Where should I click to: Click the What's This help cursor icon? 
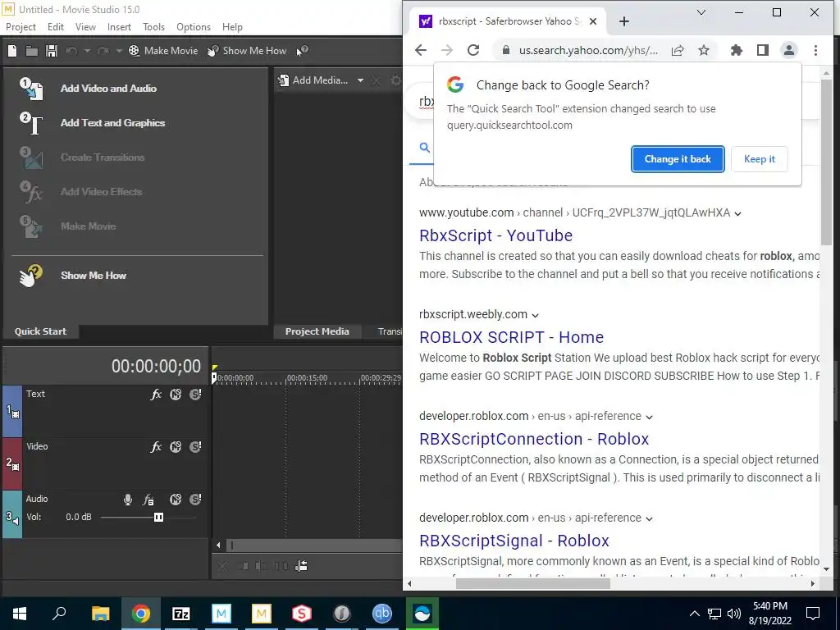(303, 51)
